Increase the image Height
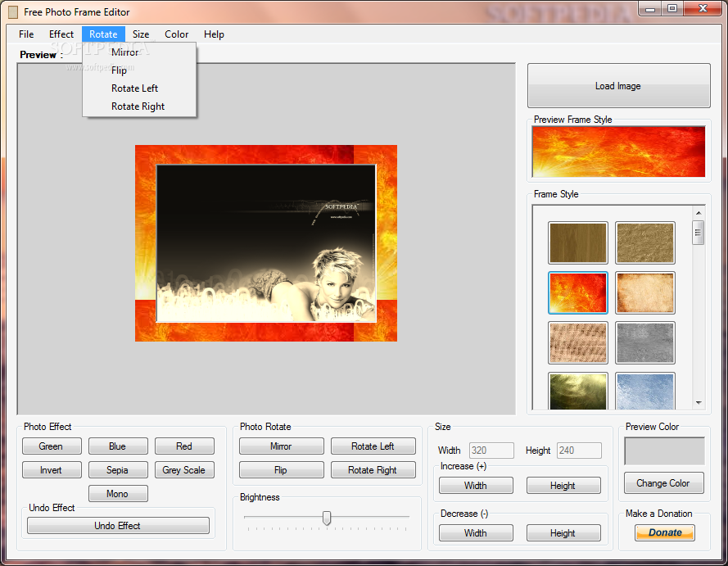The image size is (728, 566). [x=563, y=486]
